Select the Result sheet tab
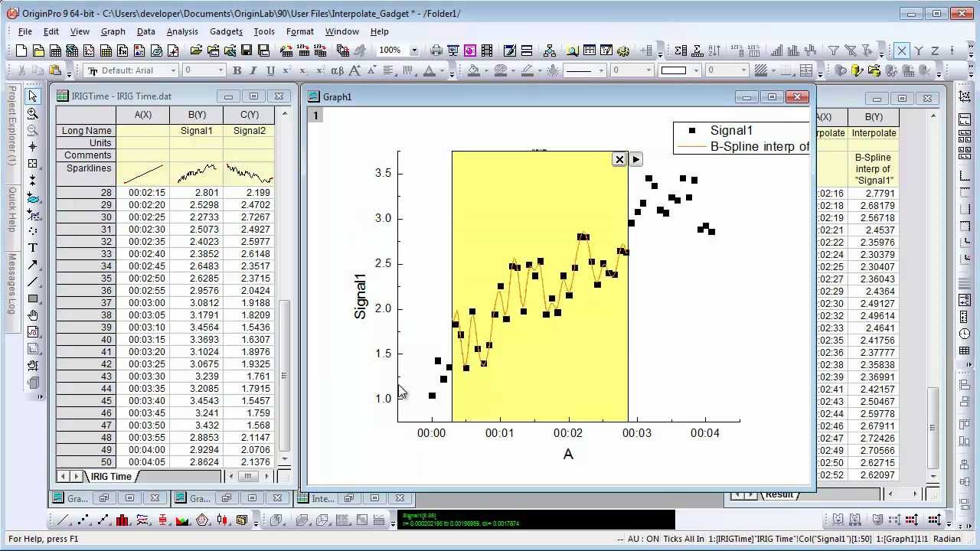This screenshot has height=551, width=980. pyautogui.click(x=779, y=494)
